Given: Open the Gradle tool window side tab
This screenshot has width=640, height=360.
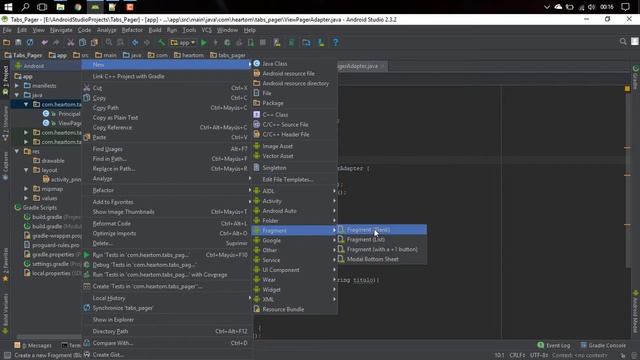Looking at the screenshot, I should click(x=636, y=77).
